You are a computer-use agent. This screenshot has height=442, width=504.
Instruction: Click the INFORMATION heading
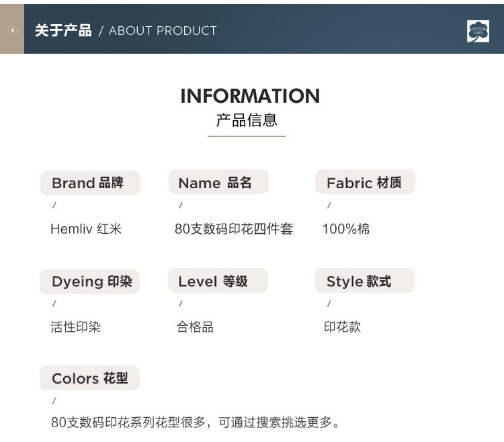tap(250, 96)
